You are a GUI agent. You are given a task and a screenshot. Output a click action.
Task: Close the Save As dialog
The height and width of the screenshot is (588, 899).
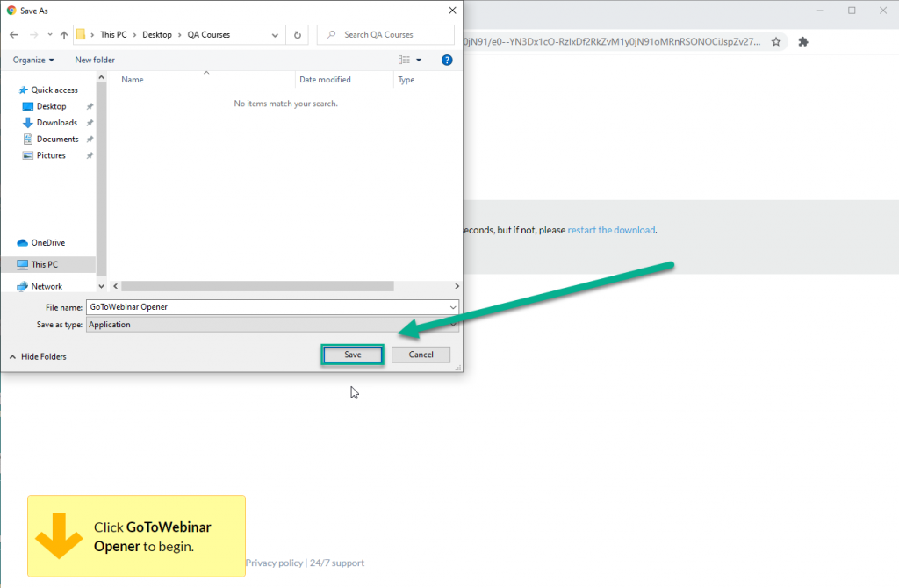click(x=452, y=11)
